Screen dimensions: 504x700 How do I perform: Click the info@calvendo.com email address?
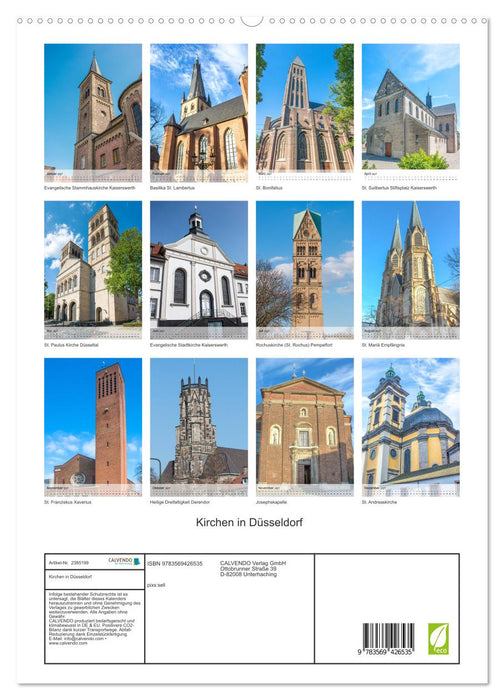pyautogui.click(x=83, y=639)
